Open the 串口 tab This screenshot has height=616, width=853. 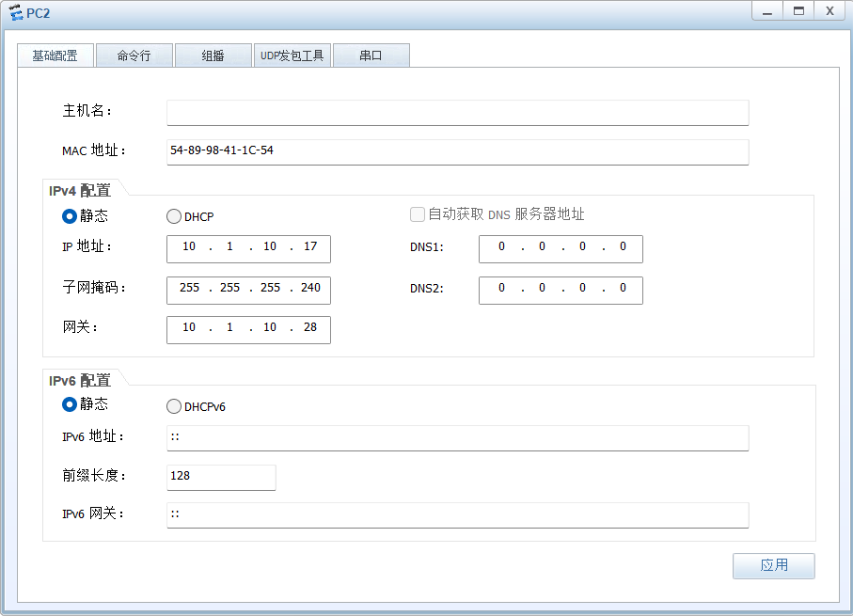click(371, 55)
